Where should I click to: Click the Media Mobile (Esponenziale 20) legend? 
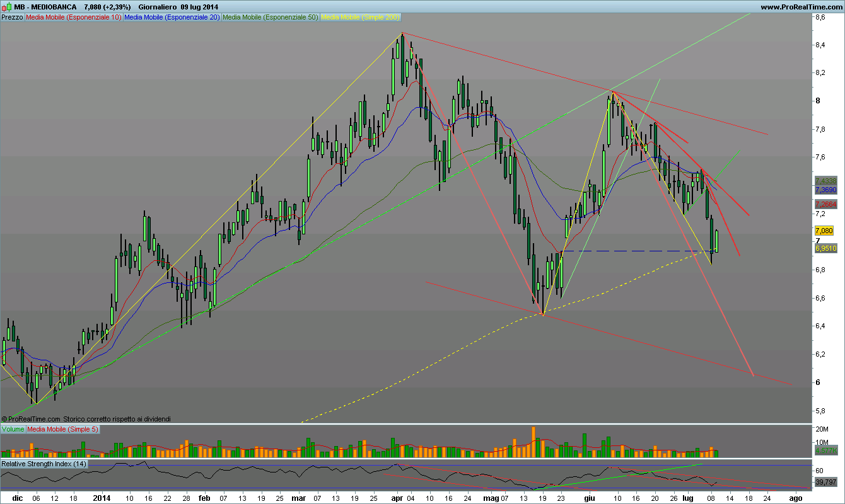pos(172,18)
